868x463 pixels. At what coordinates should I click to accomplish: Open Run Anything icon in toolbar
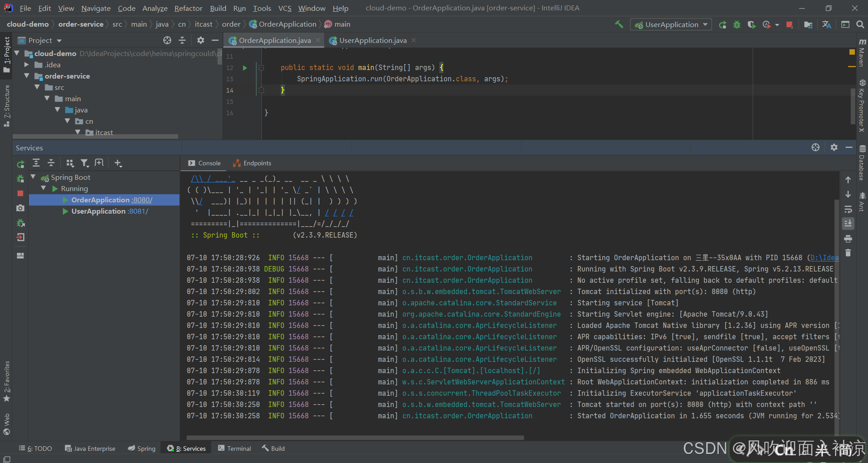click(845, 24)
